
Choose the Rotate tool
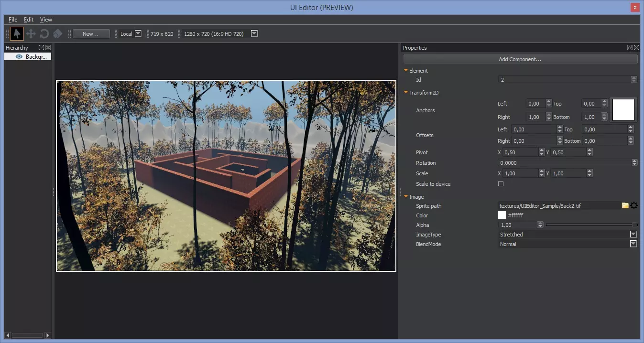click(x=44, y=33)
